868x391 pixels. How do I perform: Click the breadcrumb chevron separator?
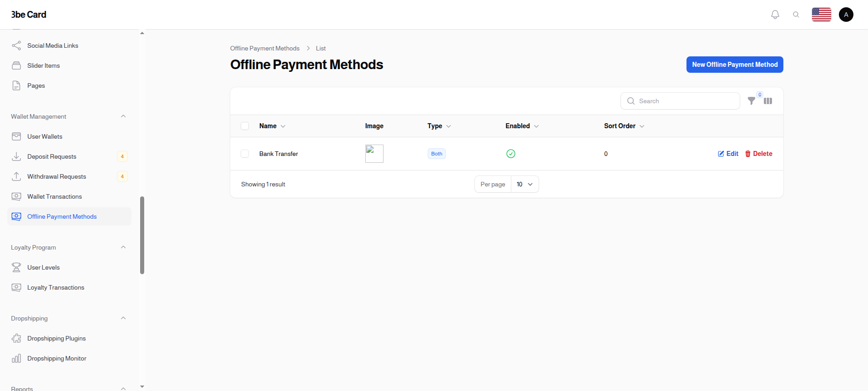click(308, 48)
